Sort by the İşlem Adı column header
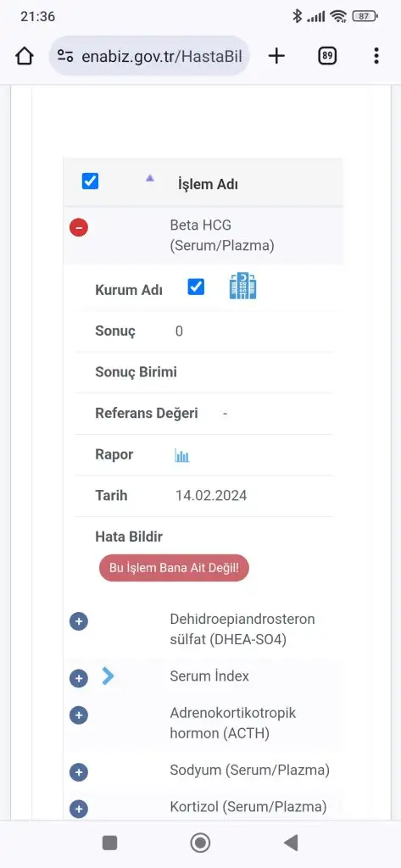This screenshot has height=868, width=401. (x=208, y=184)
